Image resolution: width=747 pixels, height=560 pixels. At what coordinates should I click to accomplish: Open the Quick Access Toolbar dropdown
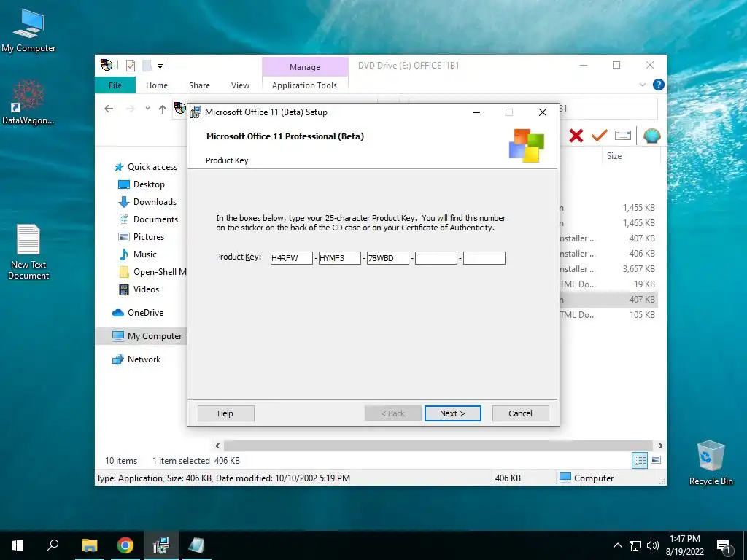pos(160,66)
